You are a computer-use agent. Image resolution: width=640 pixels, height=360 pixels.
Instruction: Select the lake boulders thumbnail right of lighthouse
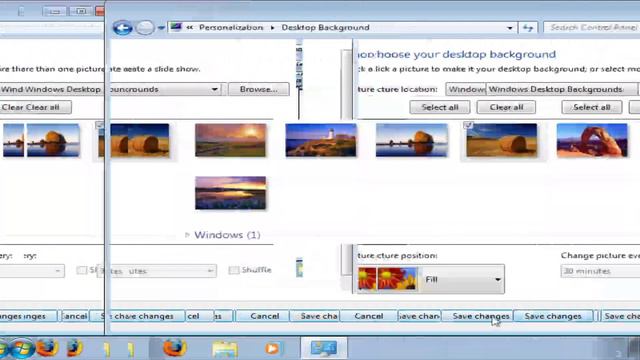pos(411,140)
